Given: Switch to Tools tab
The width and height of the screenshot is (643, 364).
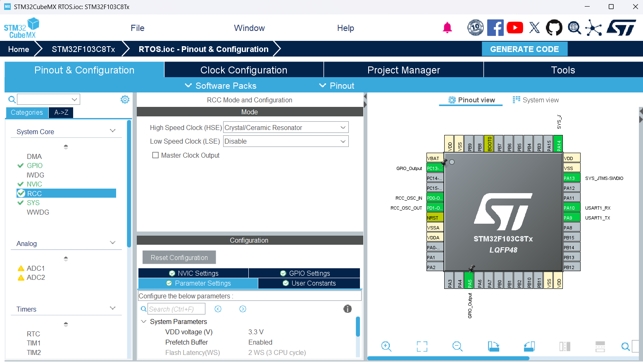Looking at the screenshot, I should point(563,70).
